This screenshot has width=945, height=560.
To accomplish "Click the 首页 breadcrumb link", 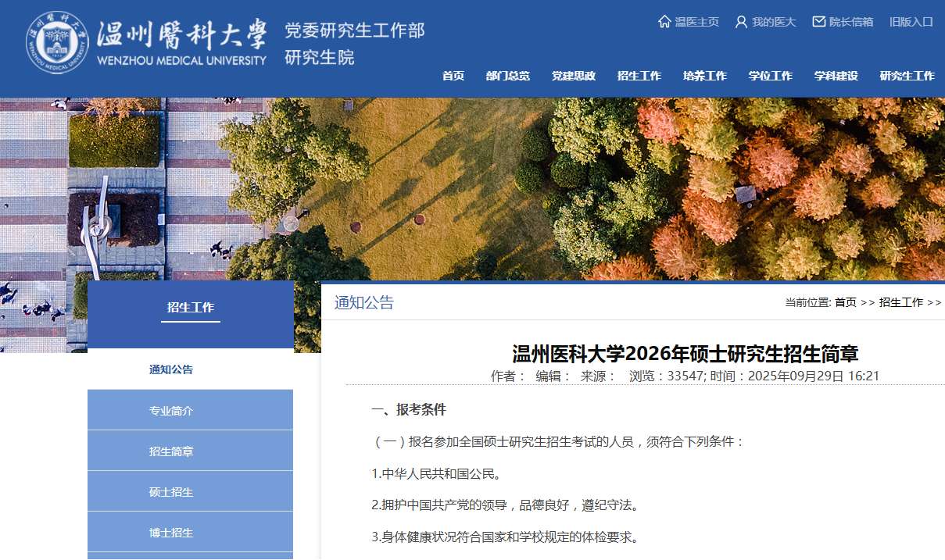I will [845, 302].
